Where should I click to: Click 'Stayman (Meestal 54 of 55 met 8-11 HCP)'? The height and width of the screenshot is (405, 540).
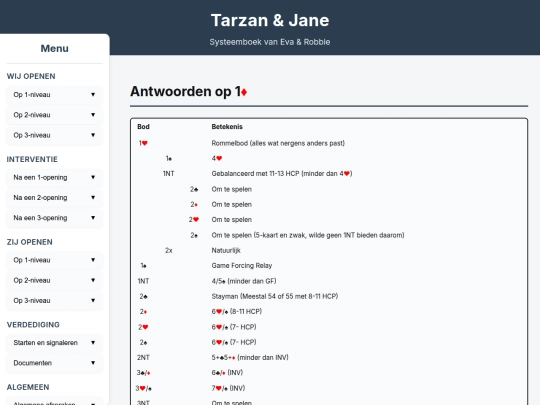(x=275, y=296)
